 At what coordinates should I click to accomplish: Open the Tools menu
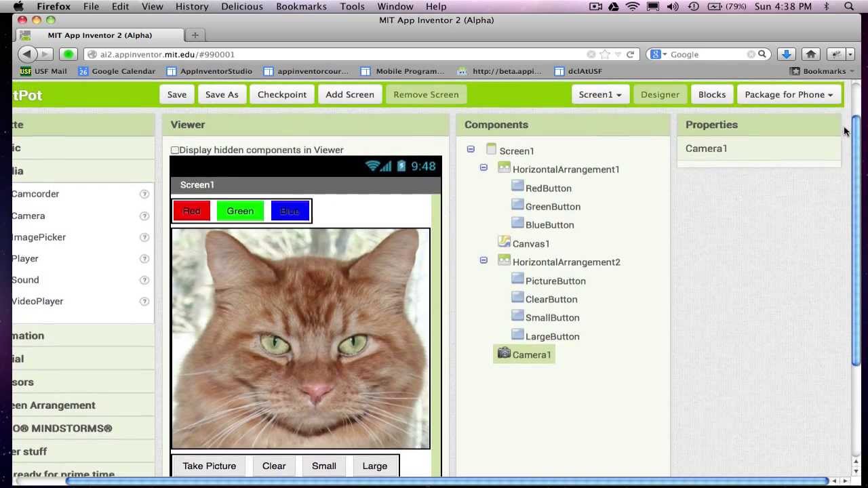[353, 6]
